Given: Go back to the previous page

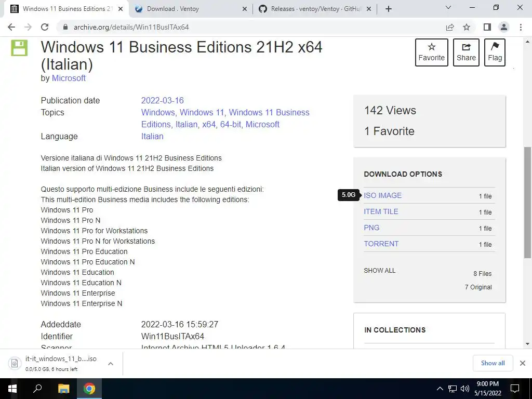Looking at the screenshot, I should (x=11, y=27).
